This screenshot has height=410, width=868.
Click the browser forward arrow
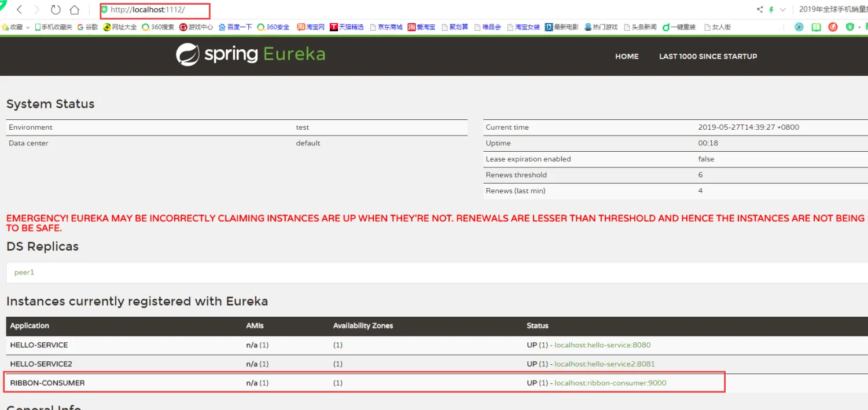[37, 10]
